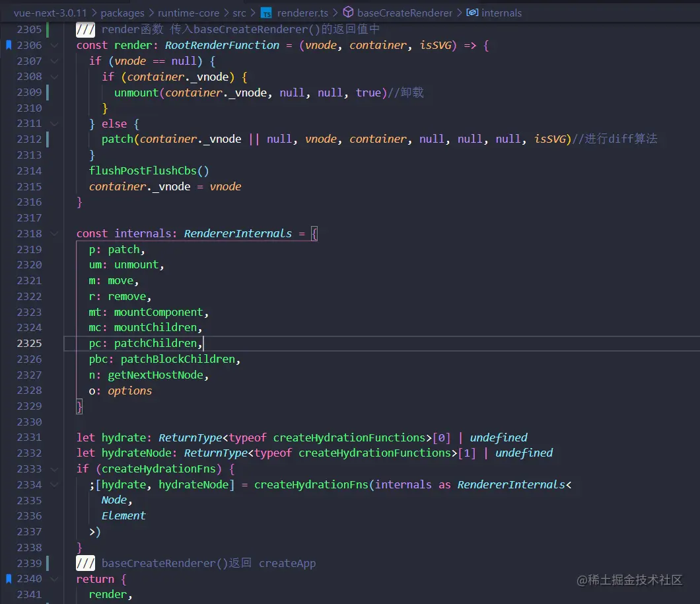Place cursor on 'p: patch,' line
The width and height of the screenshot is (700, 604).
click(116, 249)
